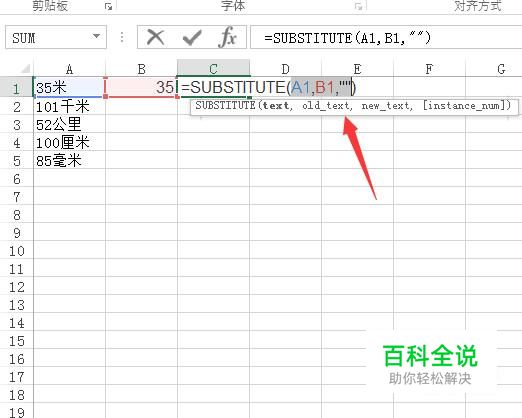Viewport: 522px width, 418px height.
Task: Click cell A2 containing 101千米
Action: [69, 107]
